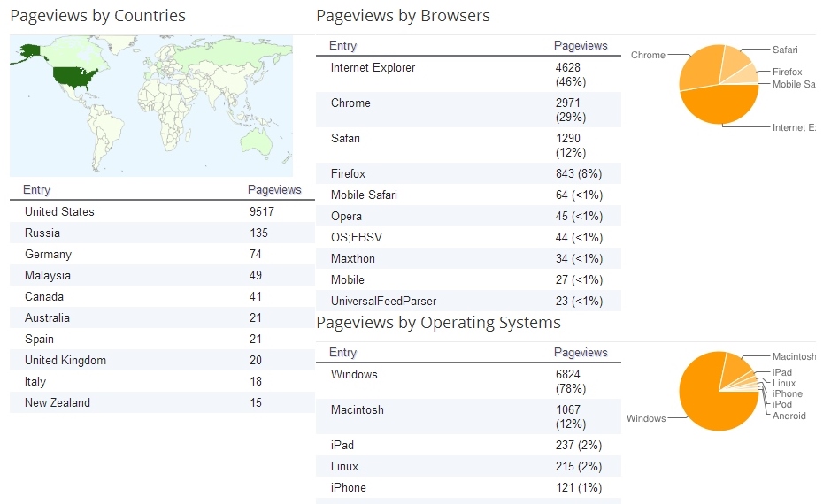The image size is (831, 504).
Task: Click the 843 (8%) value
Action: [x=579, y=173]
